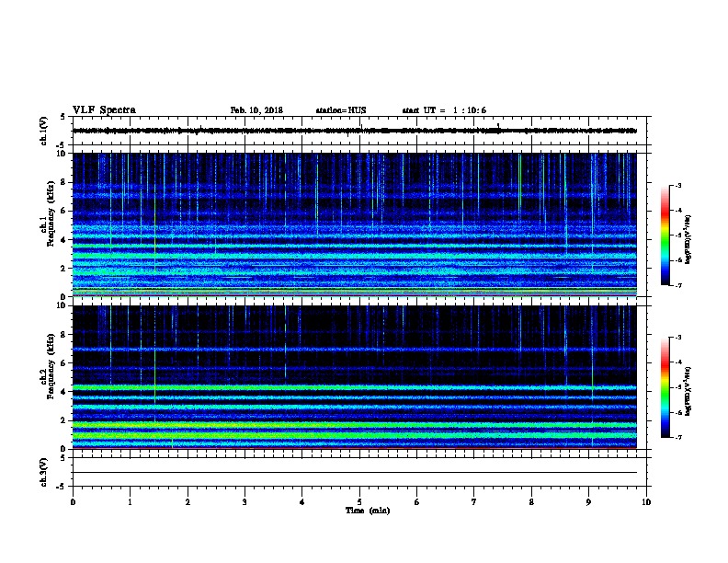Click time-axis tick label "3" minutes
This screenshot has height=563, width=728.
tap(245, 502)
